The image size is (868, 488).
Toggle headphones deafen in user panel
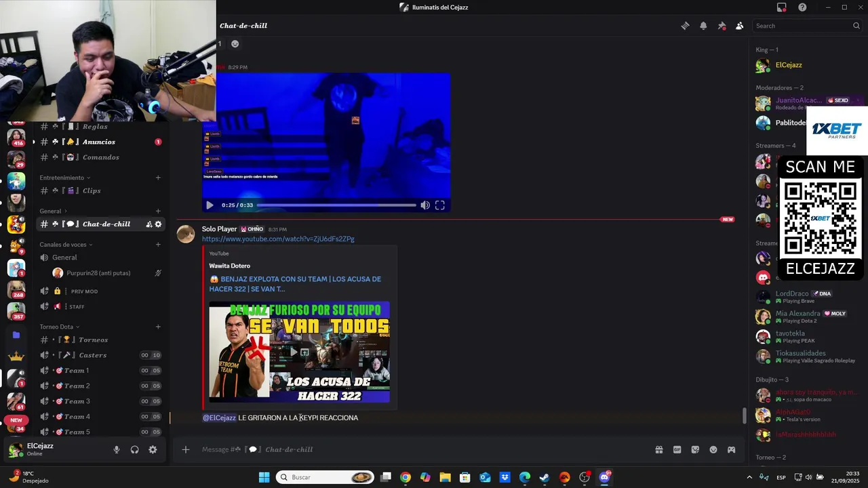point(135,449)
